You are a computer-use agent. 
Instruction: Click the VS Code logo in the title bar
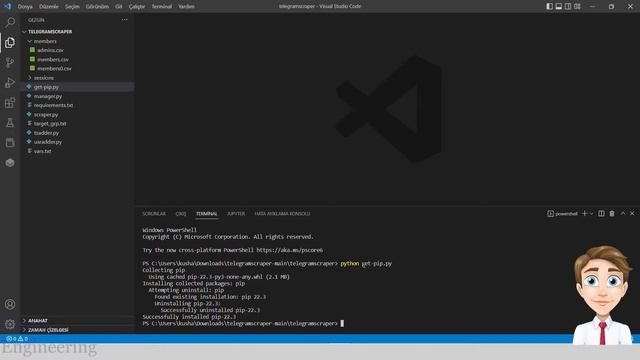pyautogui.click(x=7, y=6)
